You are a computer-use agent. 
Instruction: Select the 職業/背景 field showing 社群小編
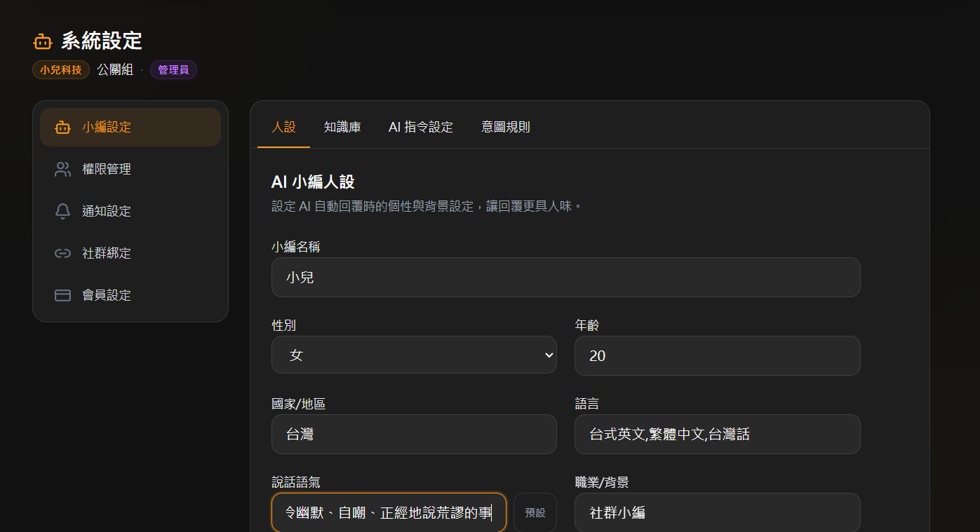pyautogui.click(x=717, y=512)
